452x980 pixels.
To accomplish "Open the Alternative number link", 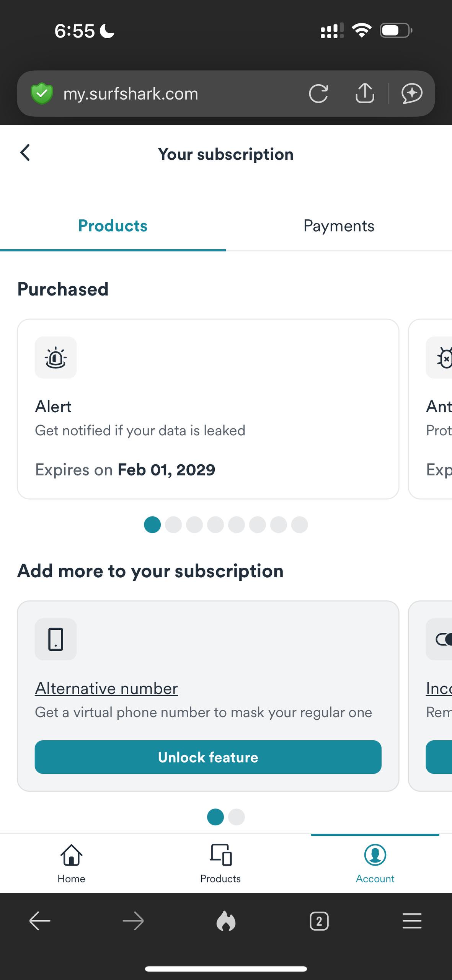I will (x=106, y=688).
